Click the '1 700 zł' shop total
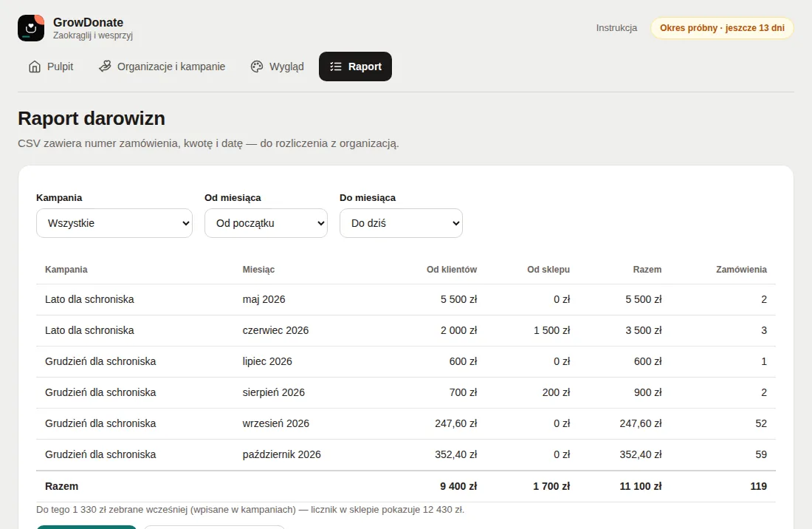The image size is (812, 529). click(551, 486)
